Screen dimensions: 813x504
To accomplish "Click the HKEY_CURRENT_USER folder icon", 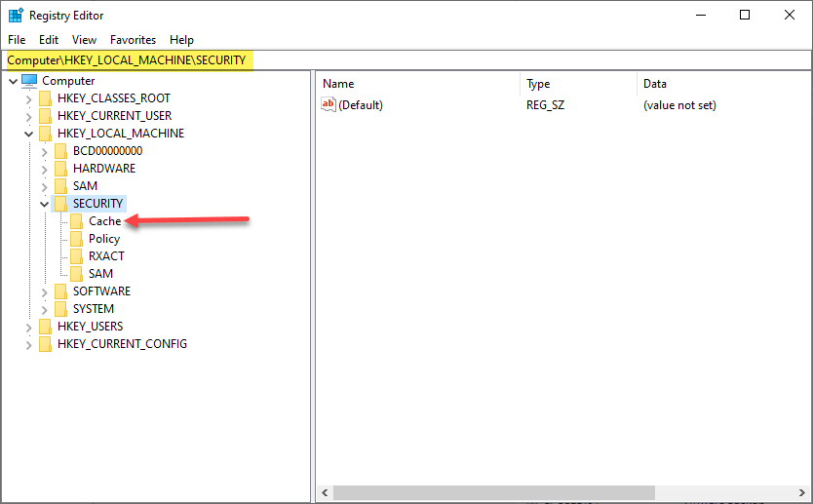I will click(x=46, y=116).
